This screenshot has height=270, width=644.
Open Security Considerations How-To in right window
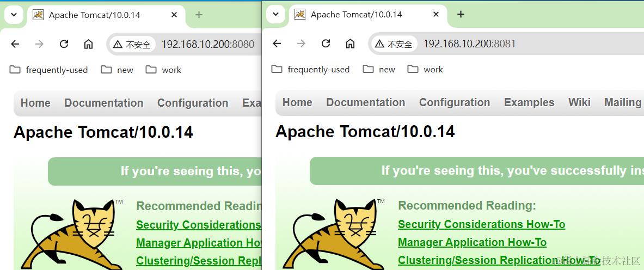(481, 225)
